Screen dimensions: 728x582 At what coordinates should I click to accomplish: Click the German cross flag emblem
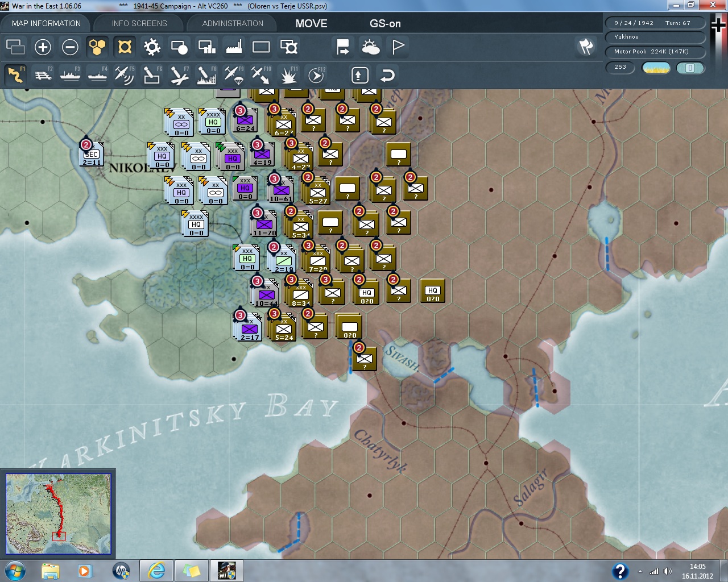(718, 24)
